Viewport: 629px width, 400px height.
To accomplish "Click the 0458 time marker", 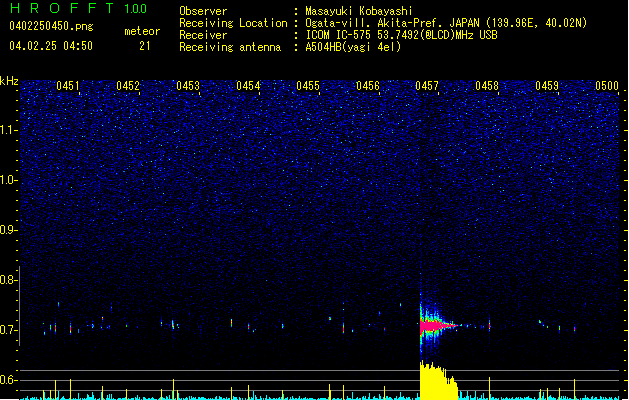I will click(487, 85).
